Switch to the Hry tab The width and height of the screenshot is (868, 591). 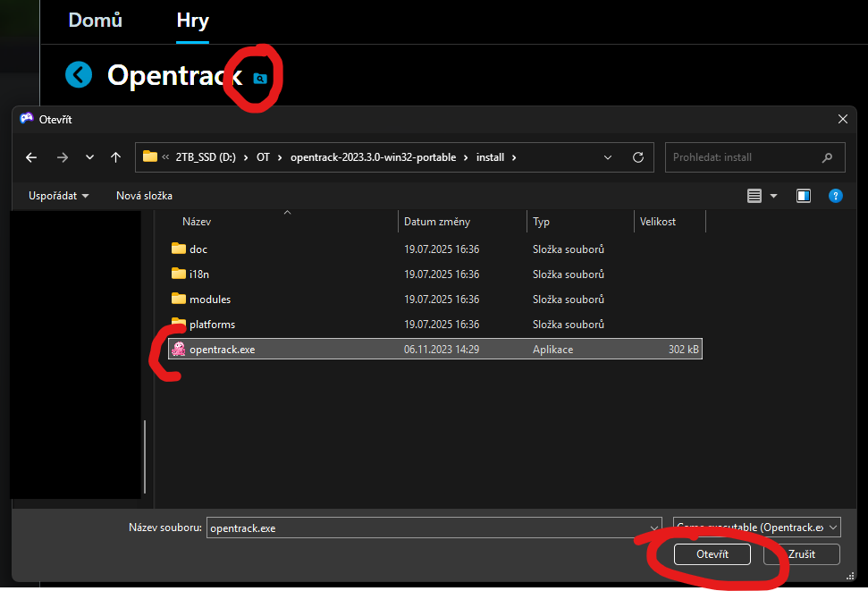[193, 20]
